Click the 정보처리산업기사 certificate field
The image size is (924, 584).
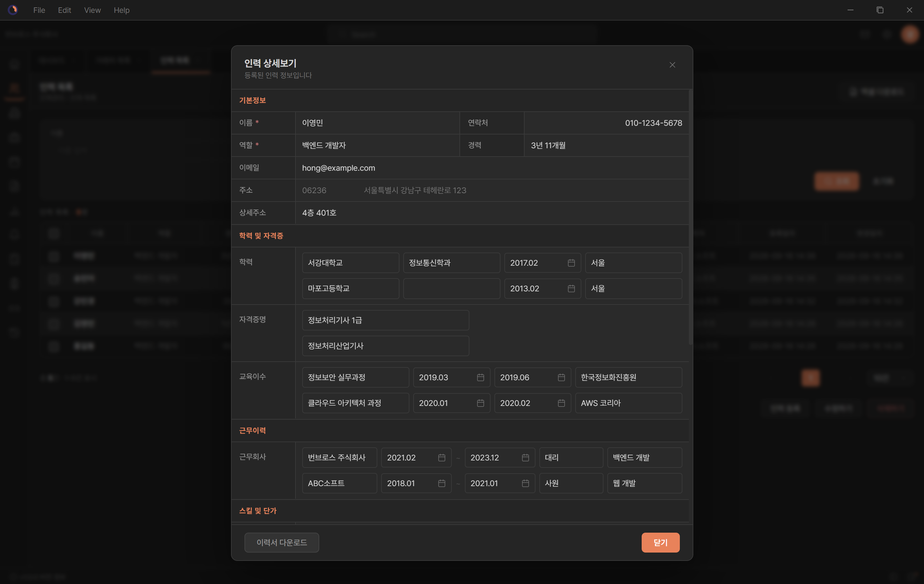click(385, 346)
